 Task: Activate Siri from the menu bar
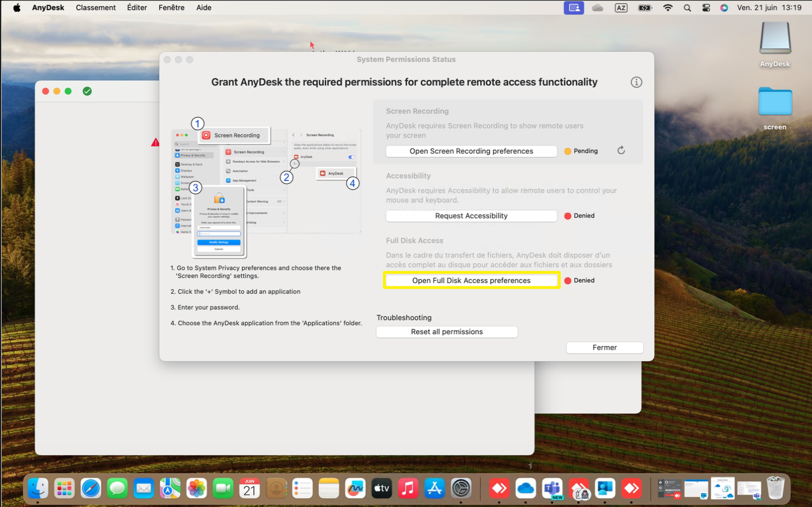click(x=724, y=8)
